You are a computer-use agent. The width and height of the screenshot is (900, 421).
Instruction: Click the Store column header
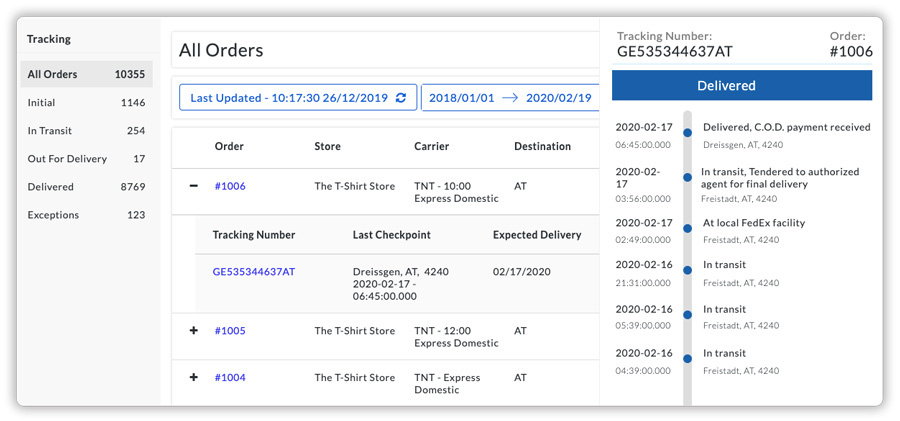327,146
